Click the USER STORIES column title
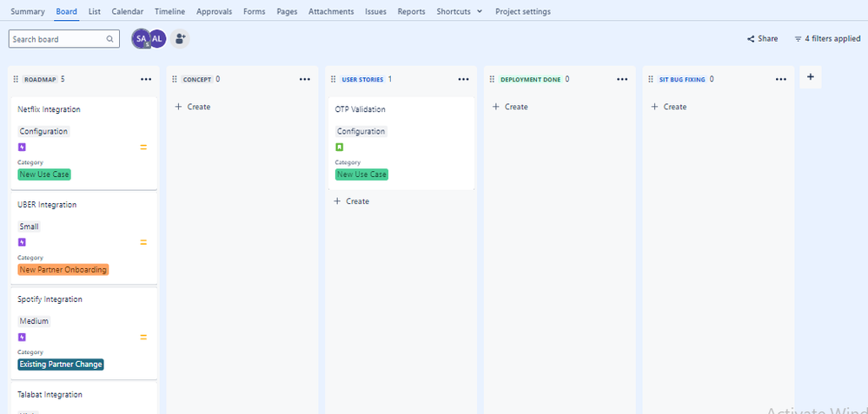Image resolution: width=868 pixels, height=414 pixels. tap(362, 80)
